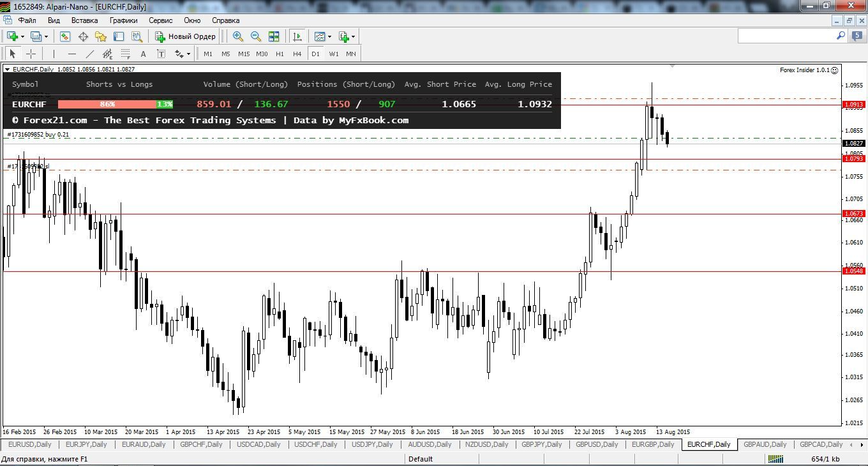Click the 654/1 kb traffic status
Screen dimensions: 868x466
tap(825, 459)
